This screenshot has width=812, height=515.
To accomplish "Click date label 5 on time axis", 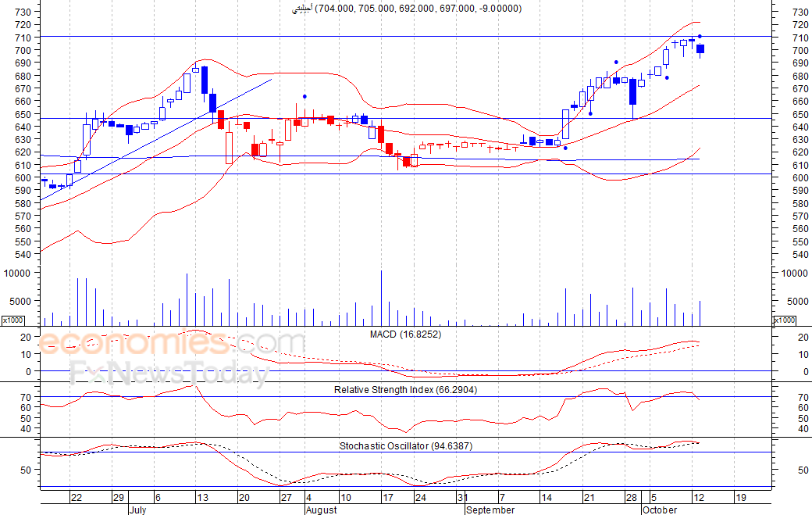I will point(654,497).
